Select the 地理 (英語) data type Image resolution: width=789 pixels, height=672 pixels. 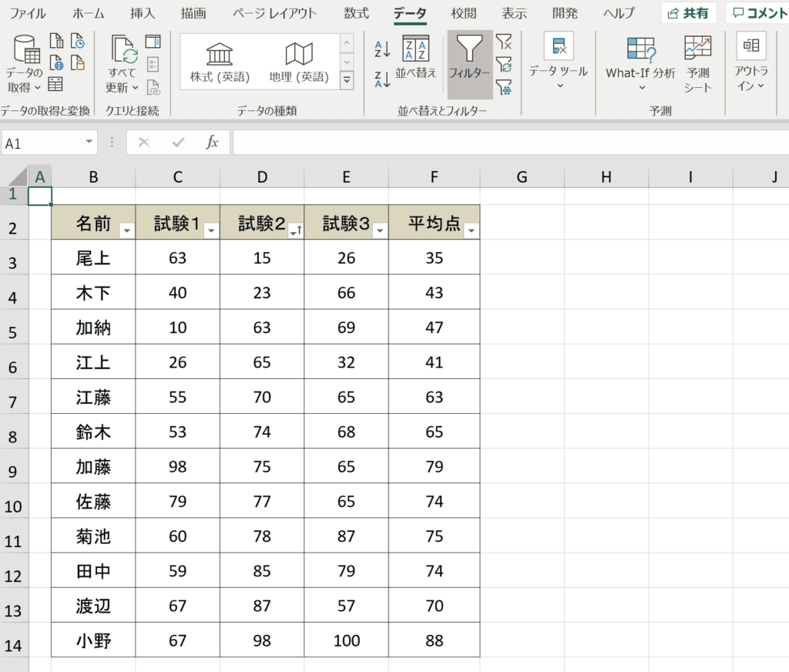point(299,62)
